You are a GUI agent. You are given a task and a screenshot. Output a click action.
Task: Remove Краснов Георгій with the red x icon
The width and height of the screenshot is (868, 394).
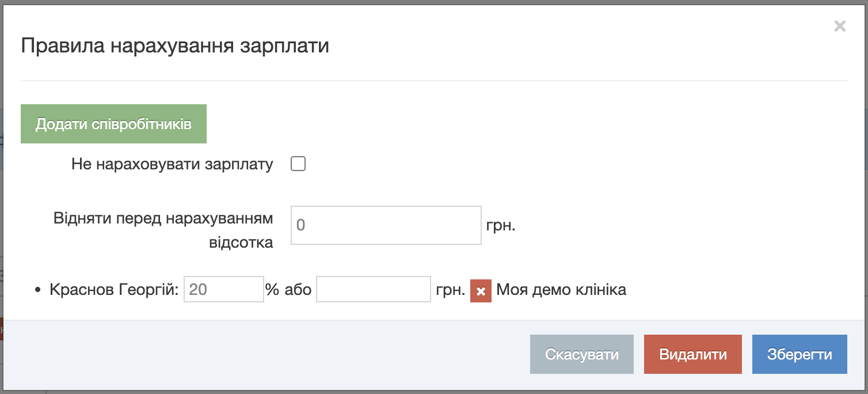pyautogui.click(x=481, y=291)
